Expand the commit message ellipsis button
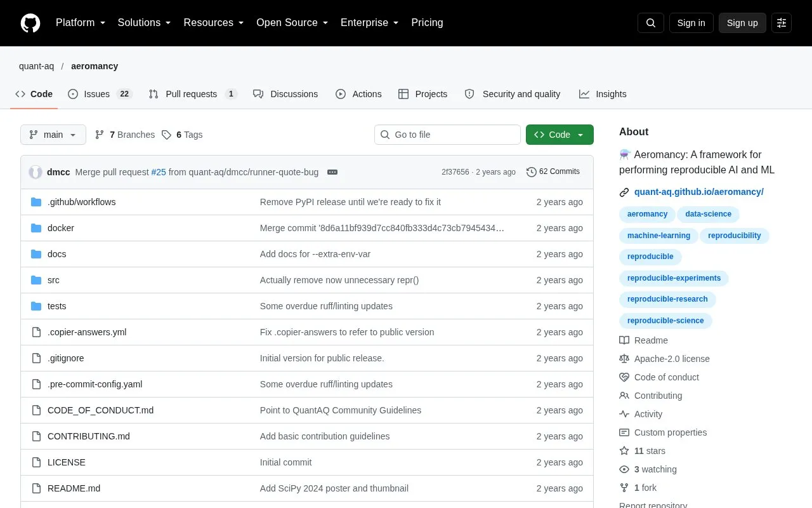 tap(332, 172)
